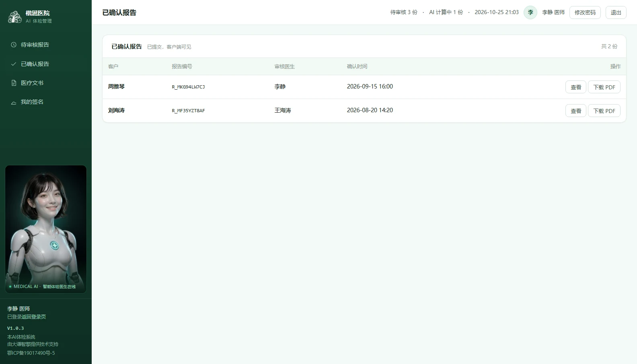Click the signature icon beside 我的签名
Image resolution: width=637 pixels, height=364 pixels.
(14, 102)
